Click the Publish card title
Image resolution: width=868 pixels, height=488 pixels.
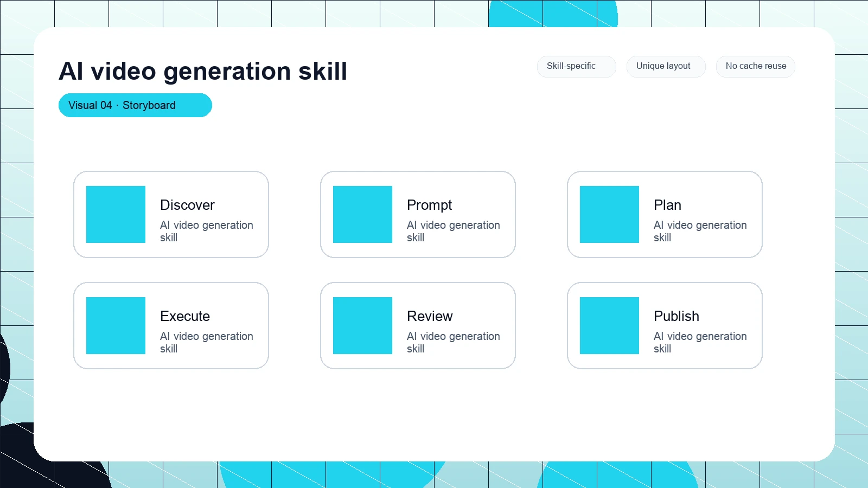676,316
